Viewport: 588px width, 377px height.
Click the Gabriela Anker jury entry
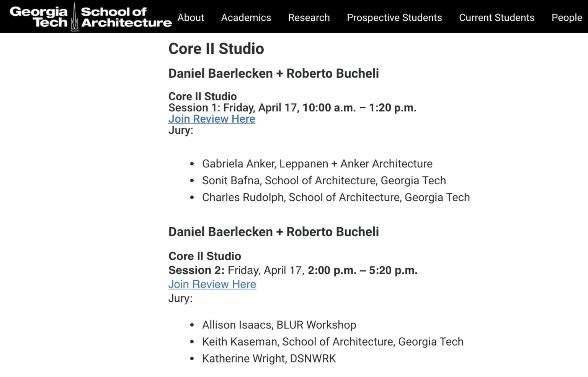tap(317, 164)
